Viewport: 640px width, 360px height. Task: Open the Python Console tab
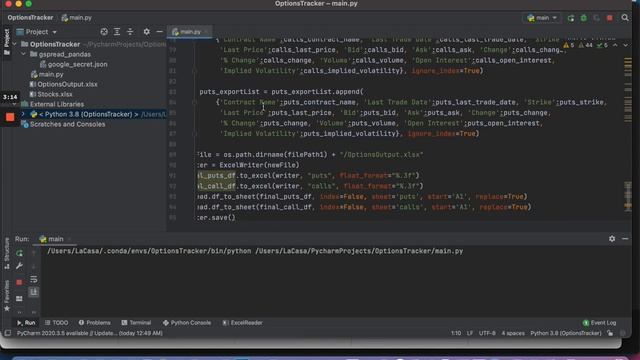(187, 322)
